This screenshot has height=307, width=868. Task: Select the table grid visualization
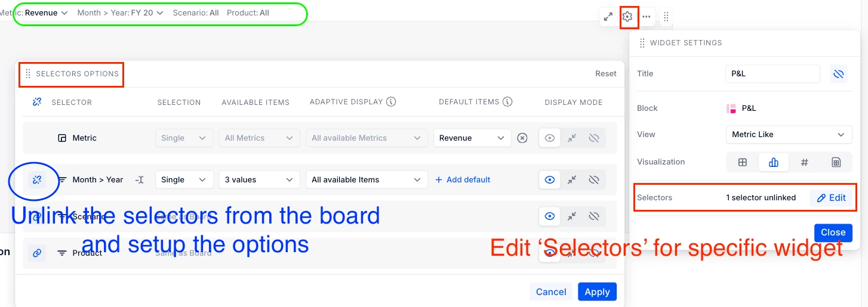(743, 162)
